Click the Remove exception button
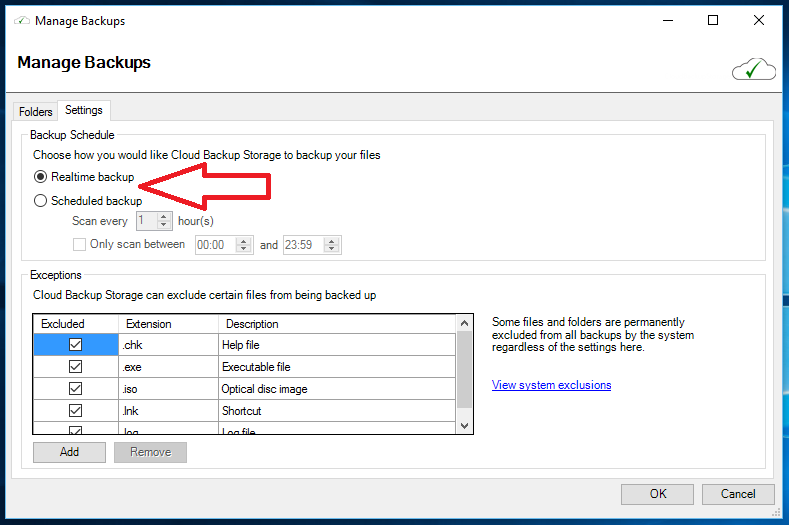 click(x=150, y=452)
